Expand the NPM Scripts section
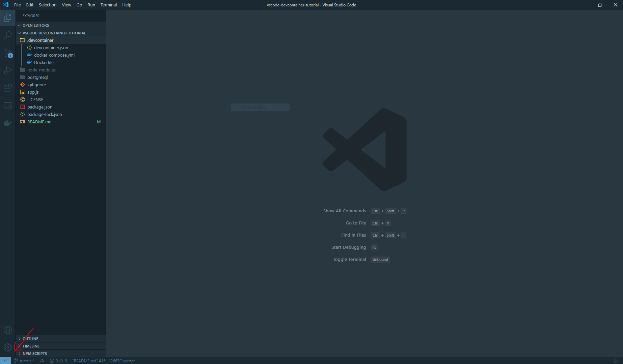Image resolution: width=623 pixels, height=364 pixels. point(61,354)
